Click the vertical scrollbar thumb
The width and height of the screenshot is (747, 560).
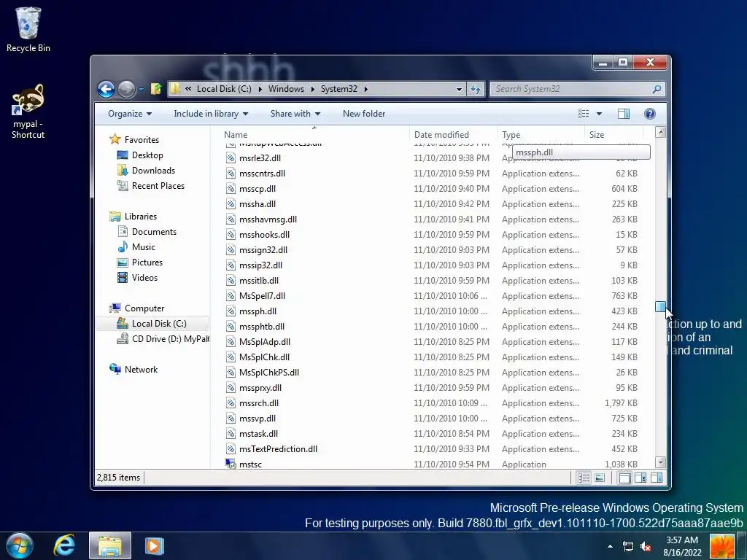[660, 307]
